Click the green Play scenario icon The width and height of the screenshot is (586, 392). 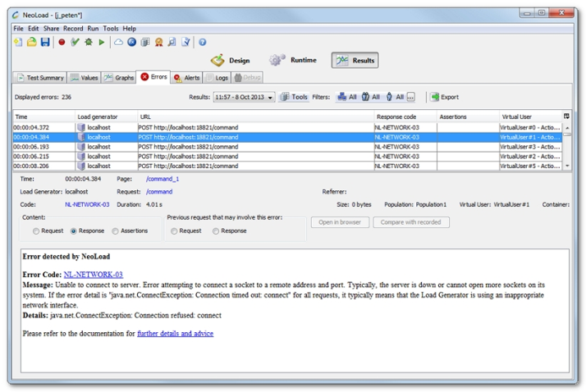(x=101, y=42)
